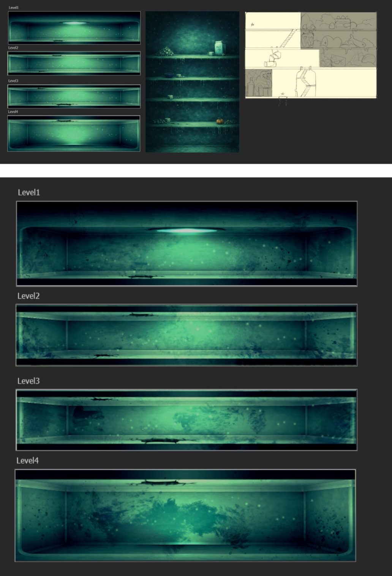This screenshot has height=576, width=392.
Task: Click the dice beside the milk carton
Action: tap(211, 53)
